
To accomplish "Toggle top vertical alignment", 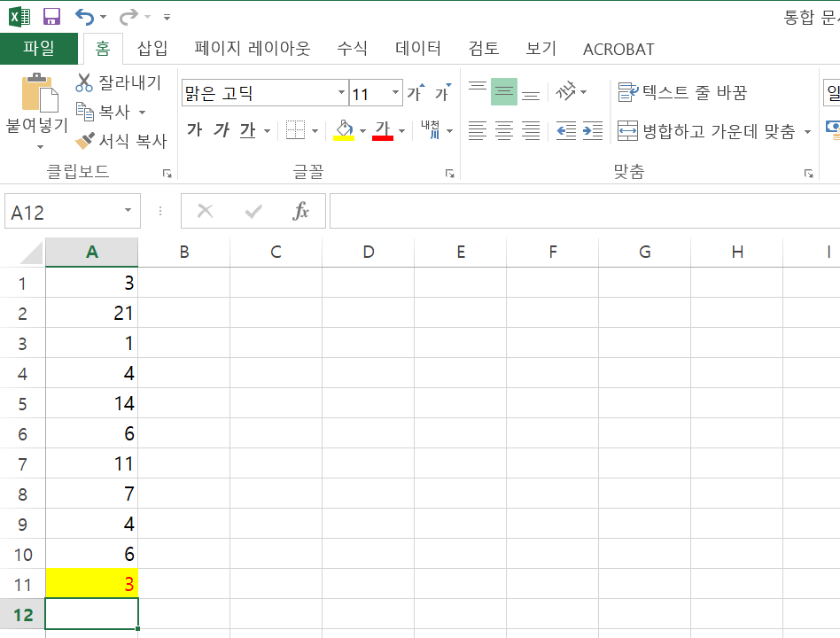I will [x=478, y=91].
